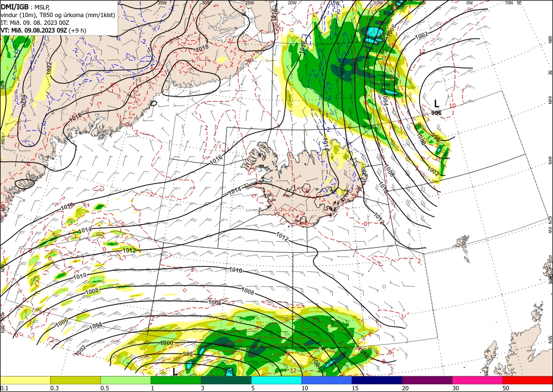Click the 'VT: Mið. 09.08.2023 09Z (+9 h)' line
The width and height of the screenshot is (553, 392).
pos(43,30)
